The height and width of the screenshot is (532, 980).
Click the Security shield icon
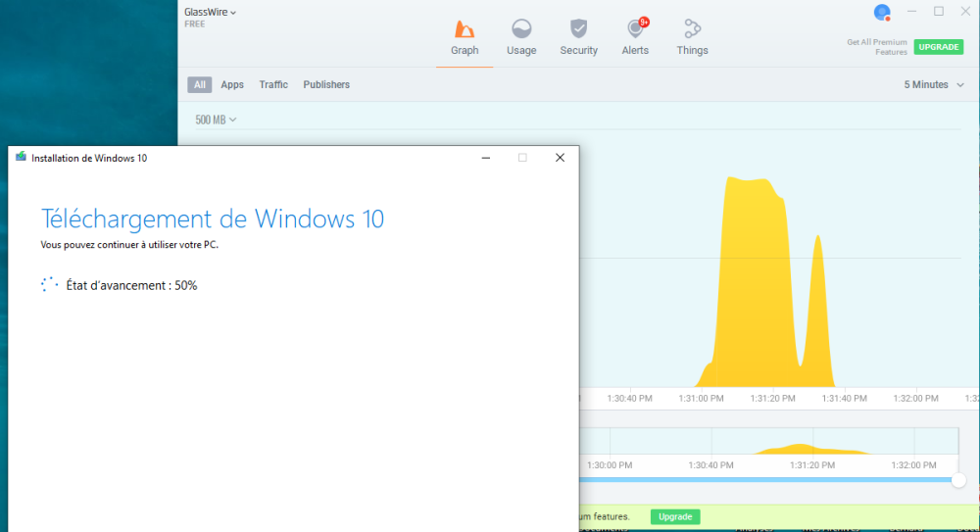(579, 28)
